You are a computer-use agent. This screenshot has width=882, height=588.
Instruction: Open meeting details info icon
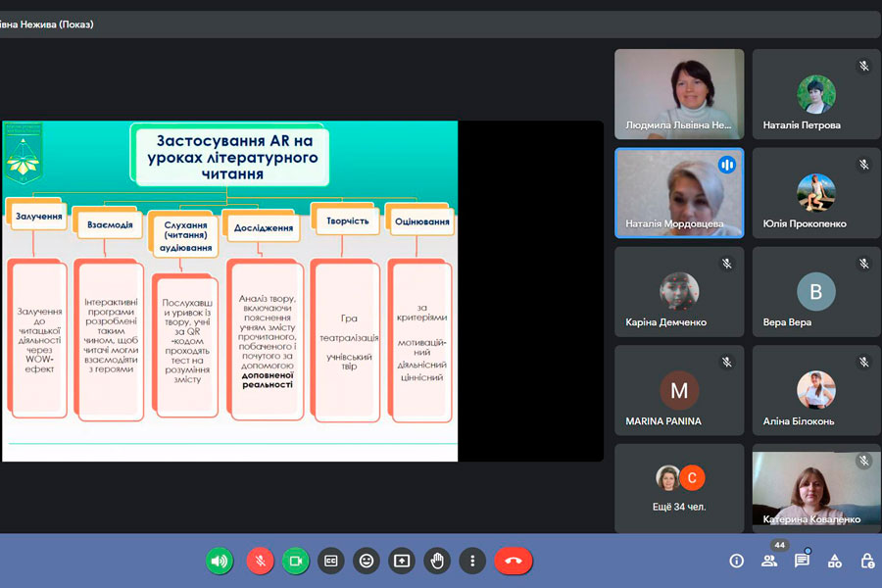tap(736, 561)
